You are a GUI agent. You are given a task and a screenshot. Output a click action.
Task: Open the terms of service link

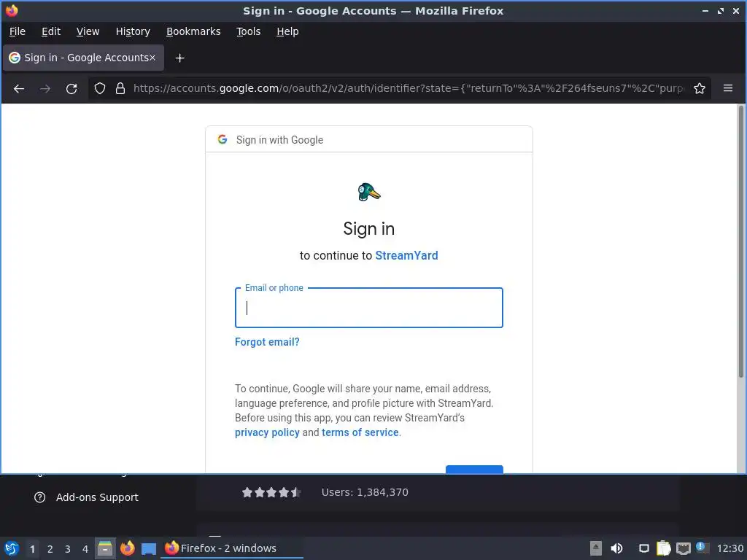(x=360, y=432)
